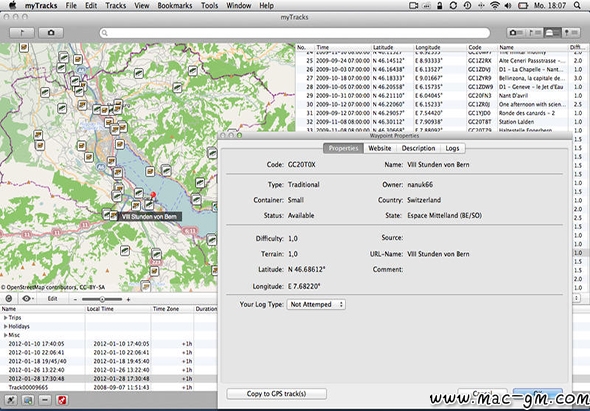Click the lock icon in menu bar

click(x=439, y=5)
